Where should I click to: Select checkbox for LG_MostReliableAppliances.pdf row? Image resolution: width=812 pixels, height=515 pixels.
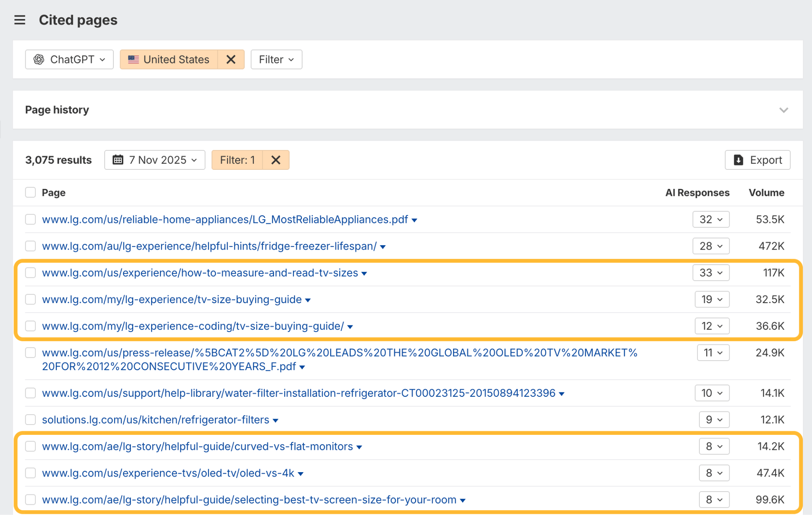[30, 219]
